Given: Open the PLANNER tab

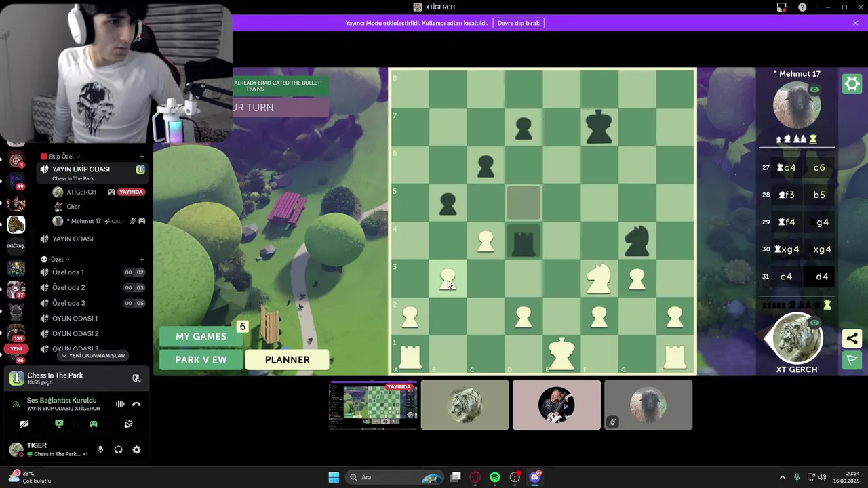Looking at the screenshot, I should click(287, 360).
